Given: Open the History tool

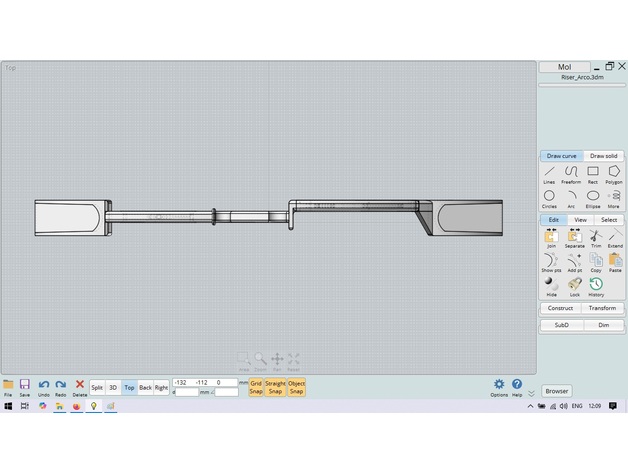Looking at the screenshot, I should [x=595, y=285].
